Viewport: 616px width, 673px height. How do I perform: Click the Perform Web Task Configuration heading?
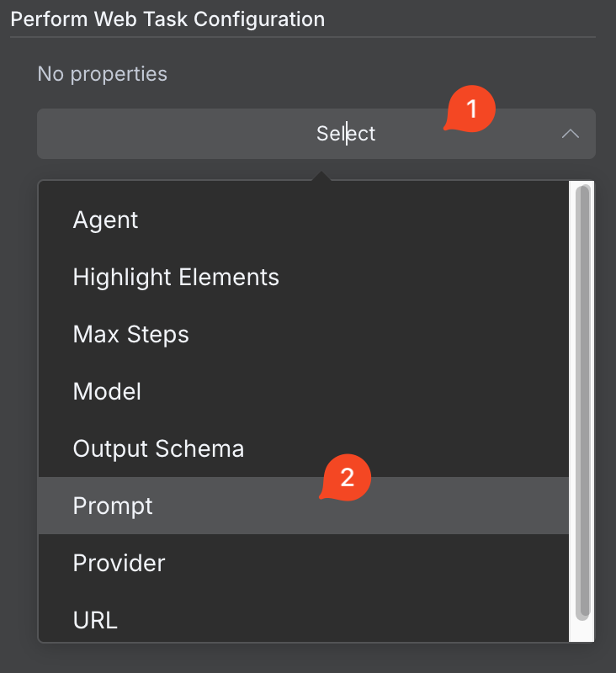click(167, 19)
